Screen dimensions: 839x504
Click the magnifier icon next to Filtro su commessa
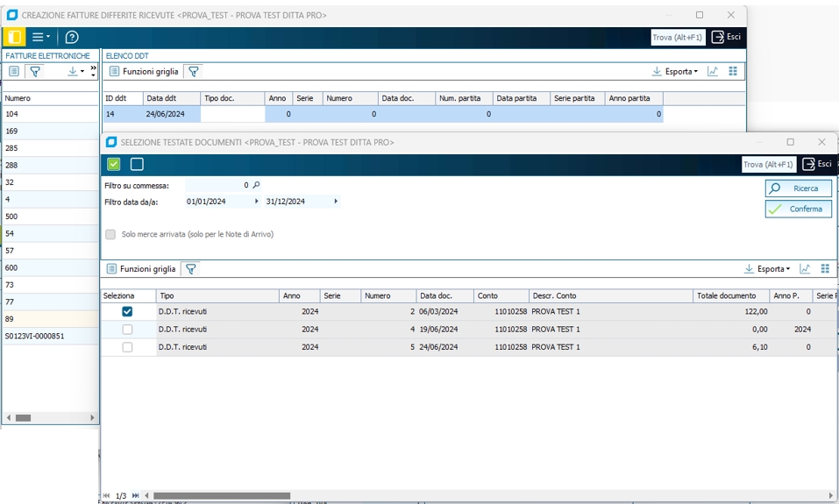(x=256, y=185)
